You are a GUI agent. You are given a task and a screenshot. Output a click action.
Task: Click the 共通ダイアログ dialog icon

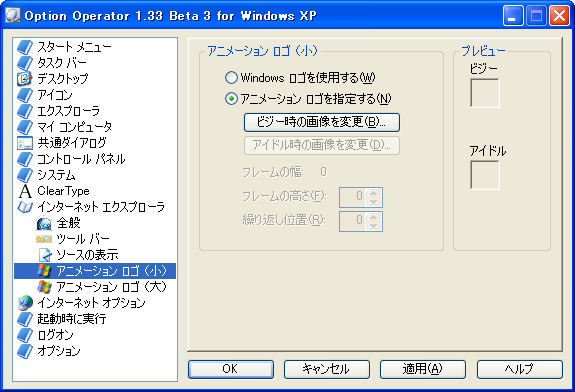(x=25, y=143)
